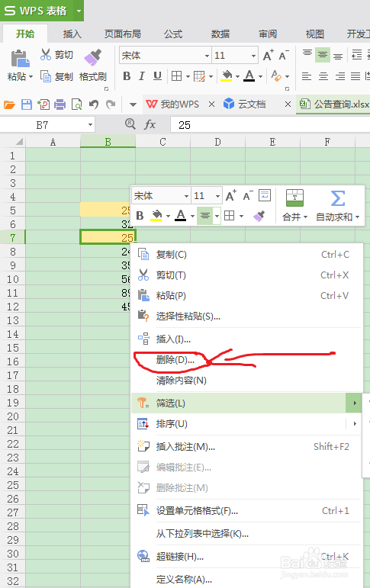Click the formula bar containing 25
Screen dimensions: 370x588
(x=270, y=125)
